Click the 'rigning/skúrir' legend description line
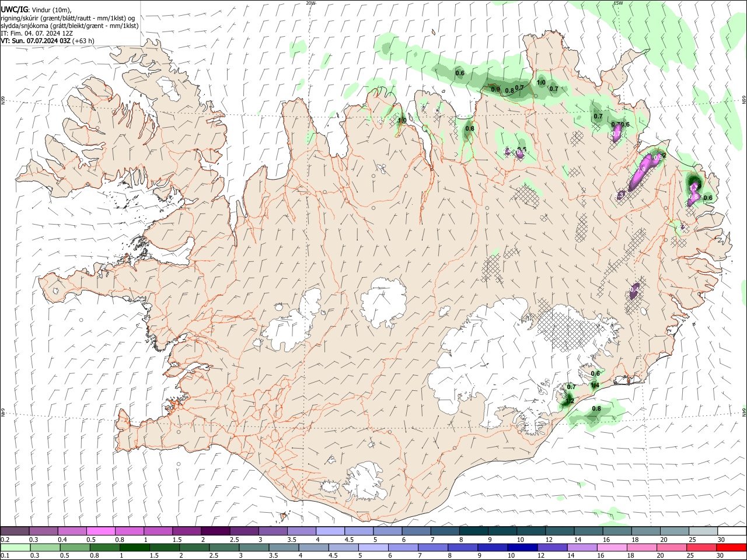747x560 pixels. (68, 18)
